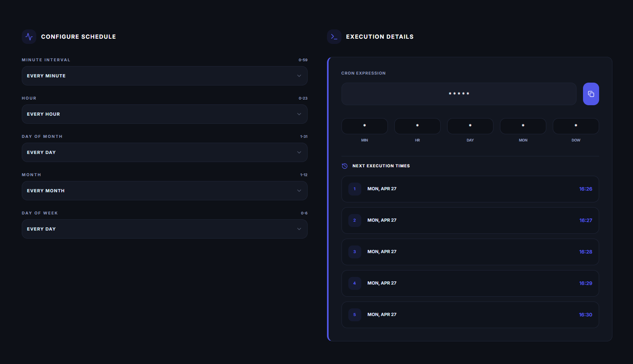The image size is (633, 364).
Task: Click the terminal prompt icon beside Execution Details
Action: [x=334, y=37]
